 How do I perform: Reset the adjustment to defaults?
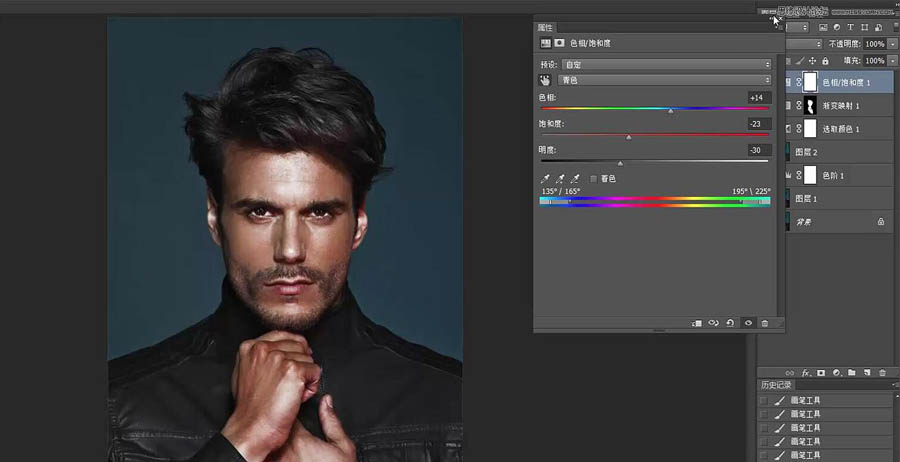click(x=730, y=323)
